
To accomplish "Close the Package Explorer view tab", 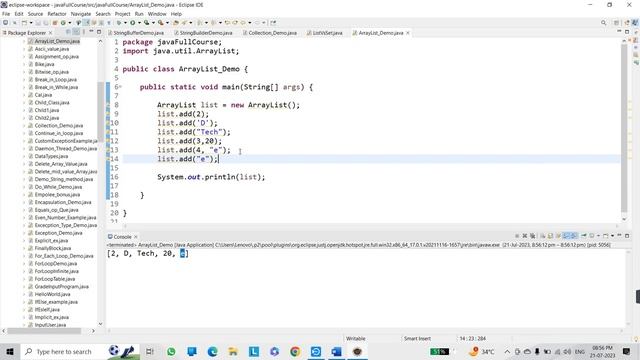I will pyautogui.click(x=51, y=33).
